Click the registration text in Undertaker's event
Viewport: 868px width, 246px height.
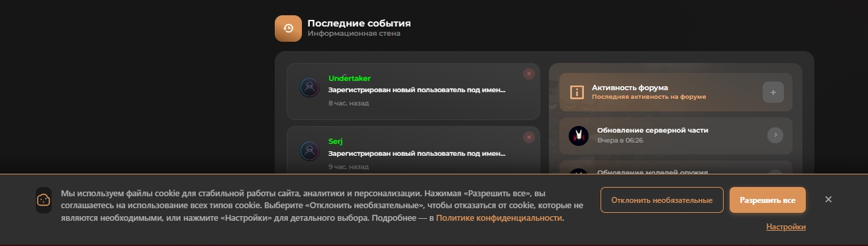click(x=417, y=90)
